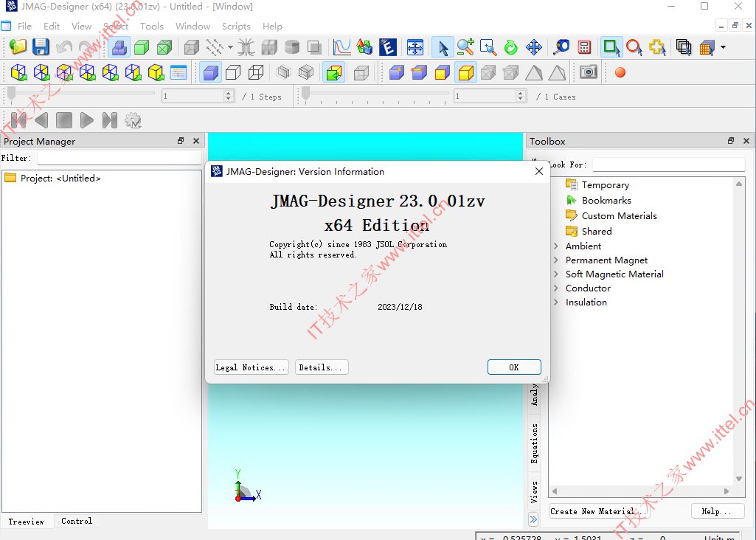Open the graph curve icon in the toolbar
Viewport: 756px width, 540px height.
[x=341, y=47]
